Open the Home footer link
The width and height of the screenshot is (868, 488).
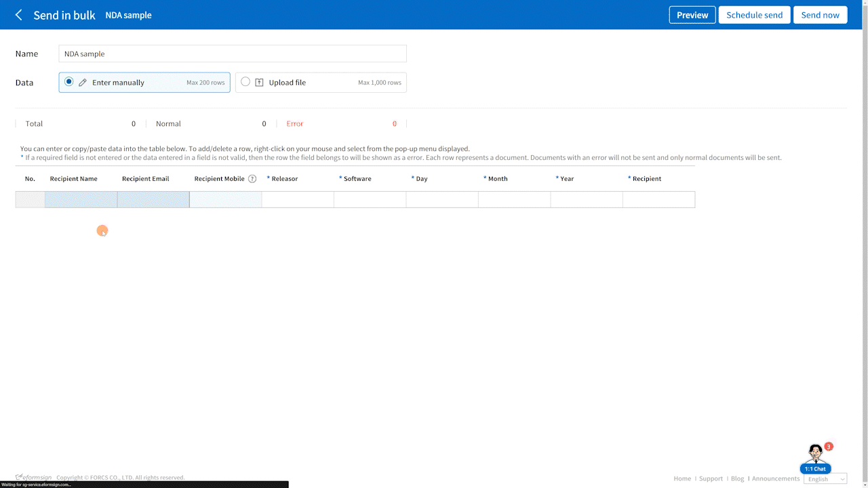pos(682,479)
